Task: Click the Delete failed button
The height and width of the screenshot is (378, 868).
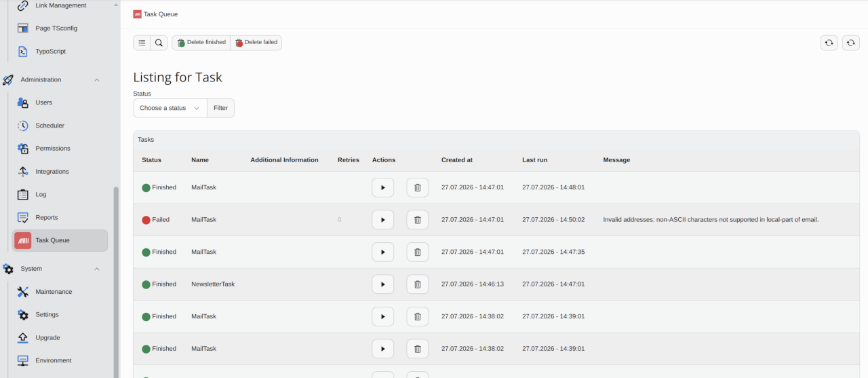Action: point(256,43)
